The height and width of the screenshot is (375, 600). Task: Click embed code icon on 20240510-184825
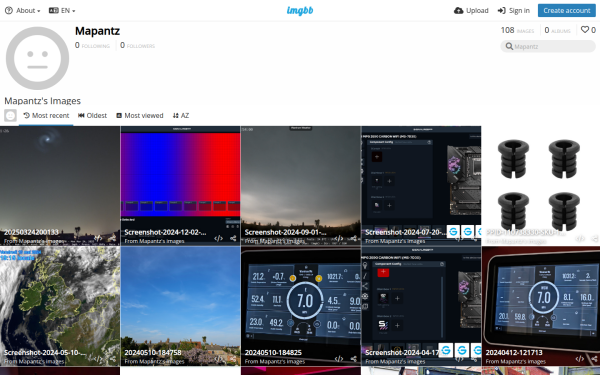[339, 359]
